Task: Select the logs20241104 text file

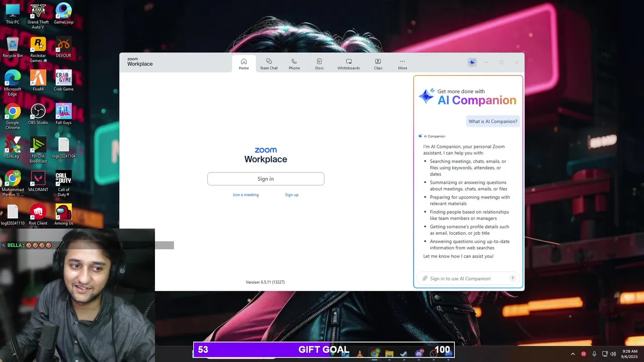Action: point(63,148)
